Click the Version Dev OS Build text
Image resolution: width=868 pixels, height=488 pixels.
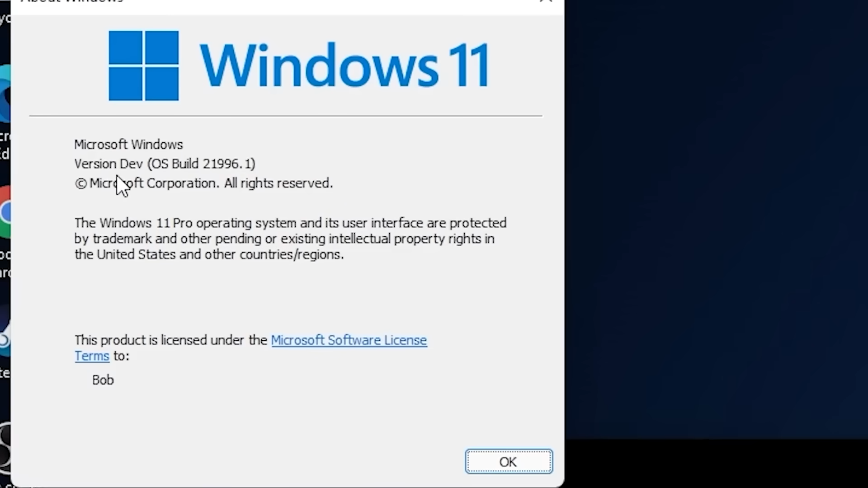click(x=165, y=164)
